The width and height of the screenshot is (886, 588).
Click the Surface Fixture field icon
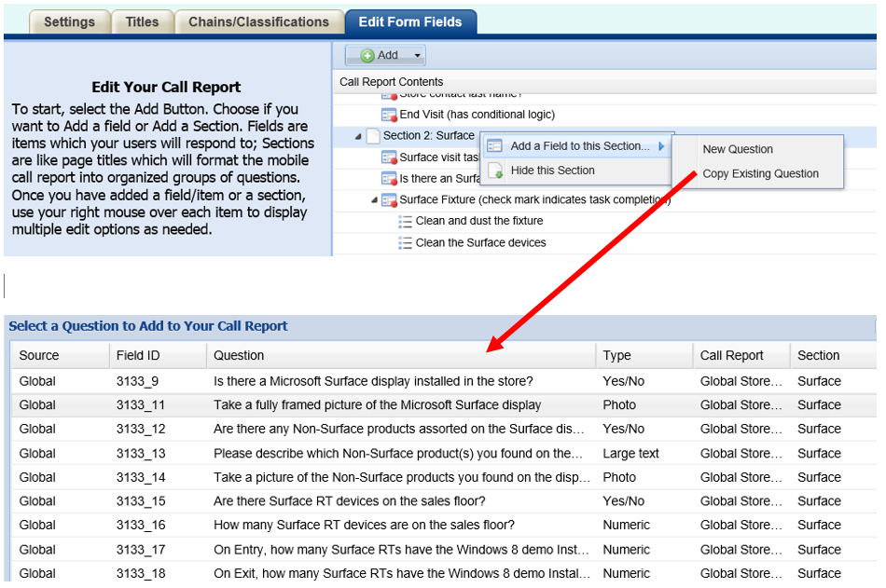point(389,200)
